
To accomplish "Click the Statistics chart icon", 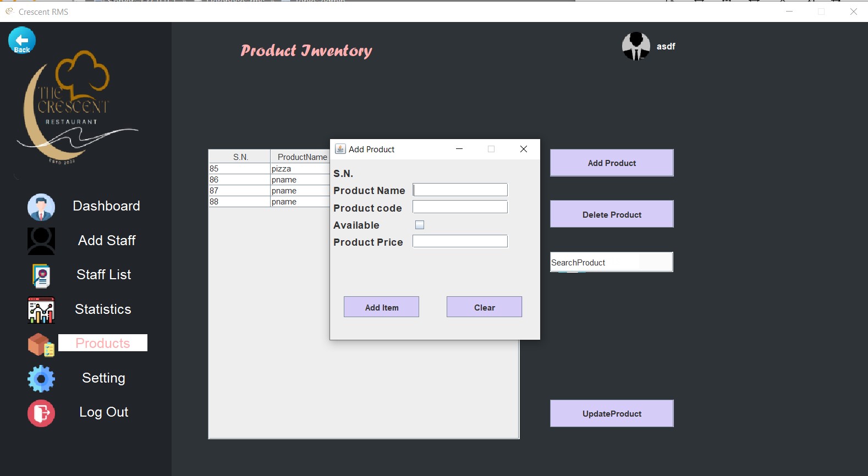I will coord(41,310).
